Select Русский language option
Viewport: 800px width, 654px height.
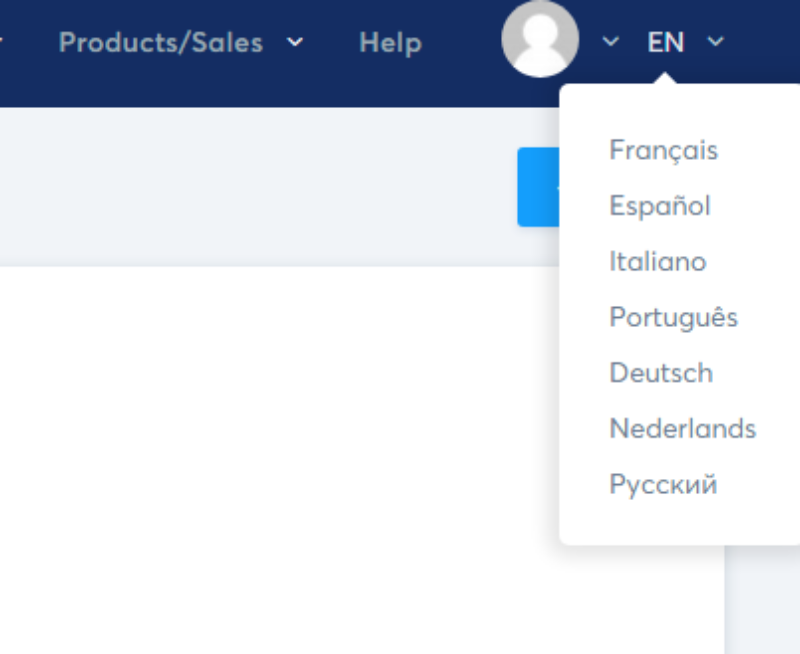pos(663,485)
